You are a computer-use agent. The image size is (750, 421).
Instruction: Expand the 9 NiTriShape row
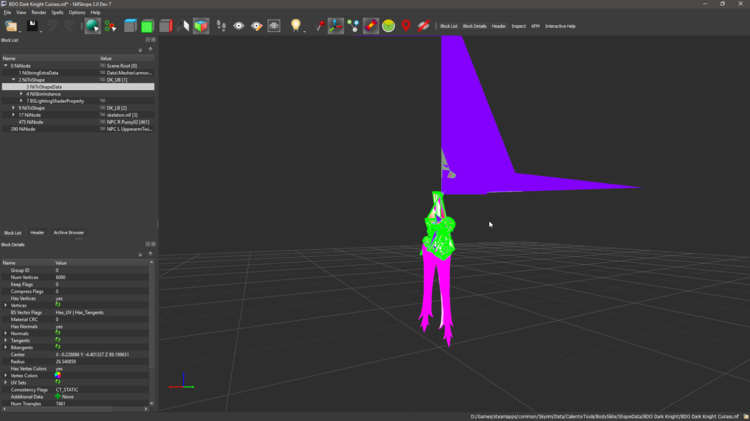pyautogui.click(x=13, y=108)
